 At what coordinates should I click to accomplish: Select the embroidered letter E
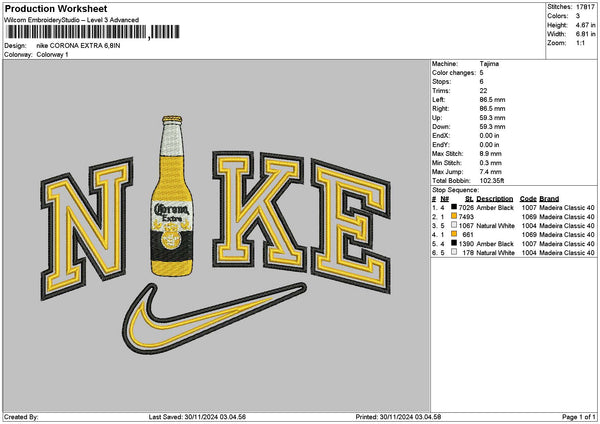tap(351, 227)
